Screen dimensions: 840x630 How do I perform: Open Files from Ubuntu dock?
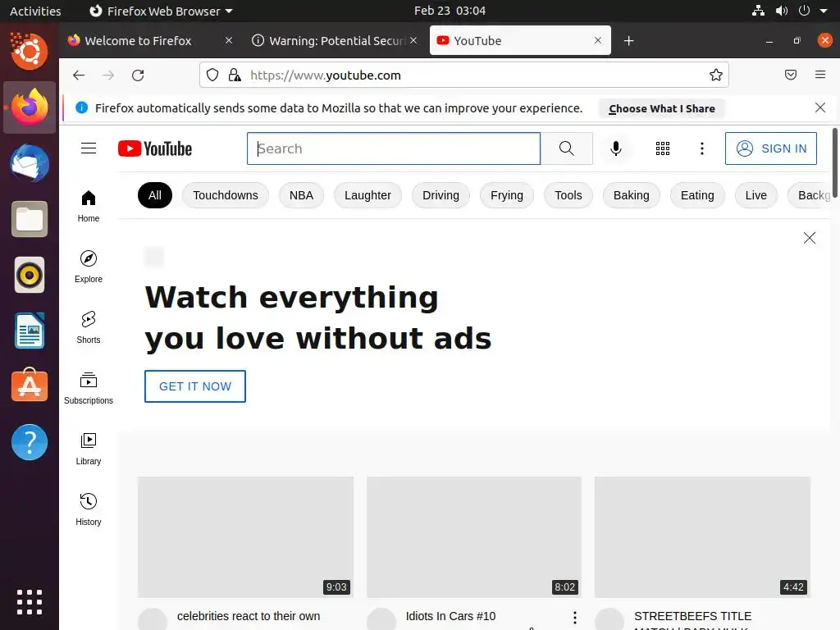click(30, 219)
